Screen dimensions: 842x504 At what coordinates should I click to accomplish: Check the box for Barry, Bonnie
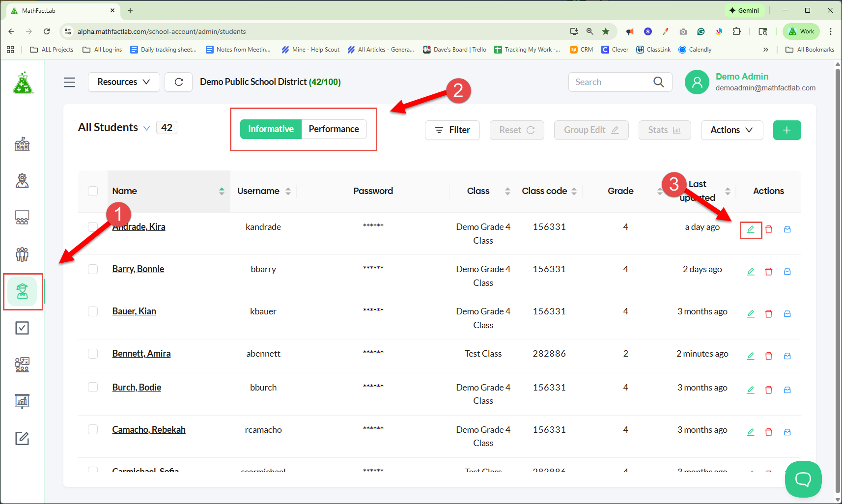(x=93, y=269)
